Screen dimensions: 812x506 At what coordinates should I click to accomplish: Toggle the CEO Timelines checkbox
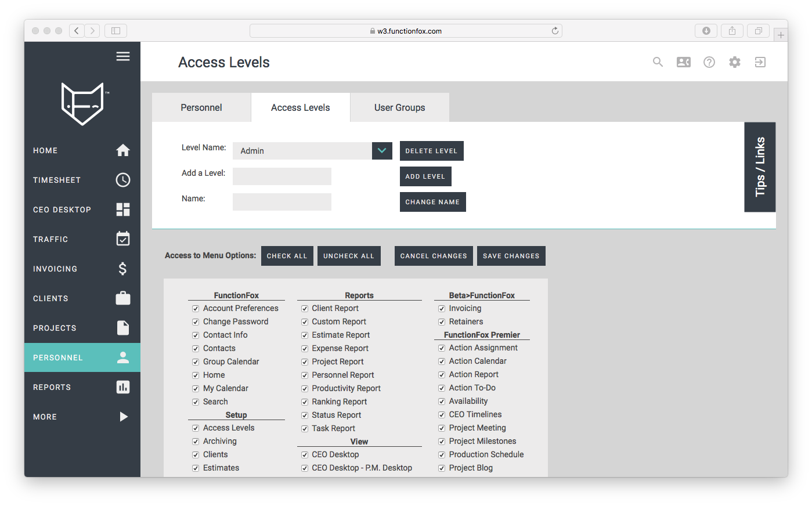pyautogui.click(x=442, y=415)
